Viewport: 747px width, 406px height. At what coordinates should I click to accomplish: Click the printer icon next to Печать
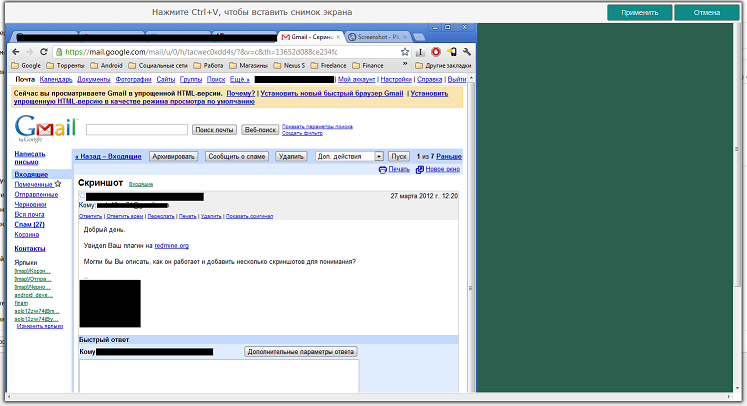point(383,170)
